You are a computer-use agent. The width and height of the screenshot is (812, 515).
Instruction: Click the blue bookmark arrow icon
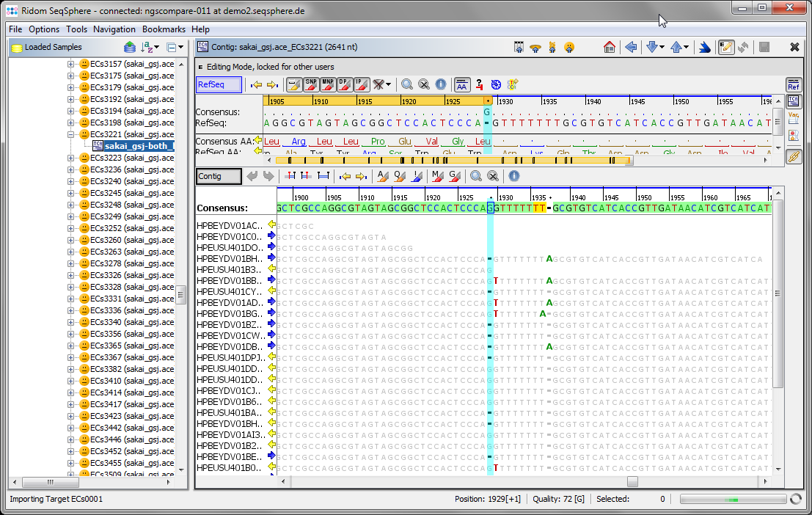pyautogui.click(x=703, y=47)
